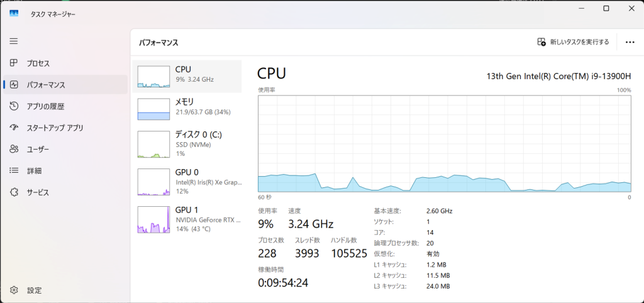Select the パフォーマンス sidebar icon
This screenshot has height=303, width=644.
coord(14,85)
